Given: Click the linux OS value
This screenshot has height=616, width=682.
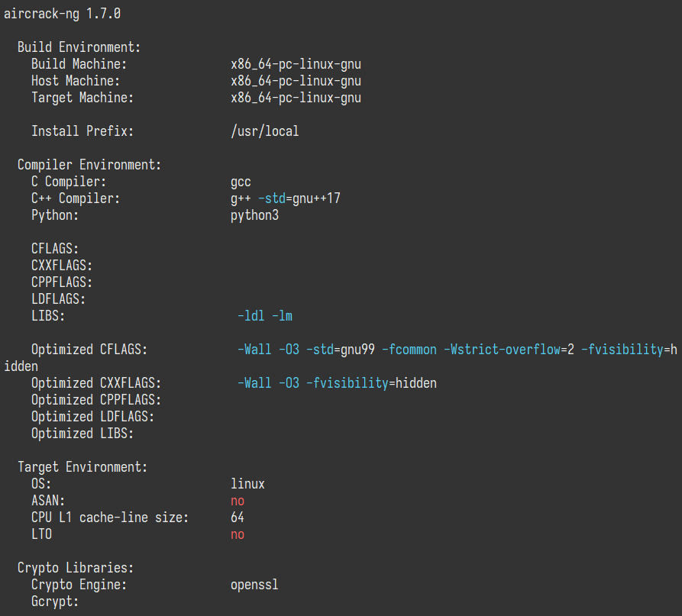Looking at the screenshot, I should point(247,484).
